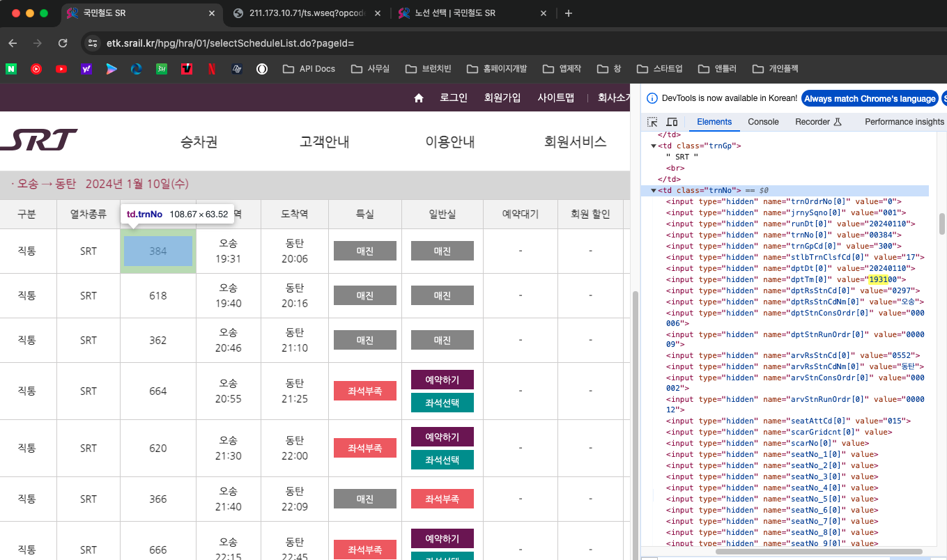Image resolution: width=947 pixels, height=560 pixels.
Task: Click 좌석선택 for train 664
Action: coord(442,403)
